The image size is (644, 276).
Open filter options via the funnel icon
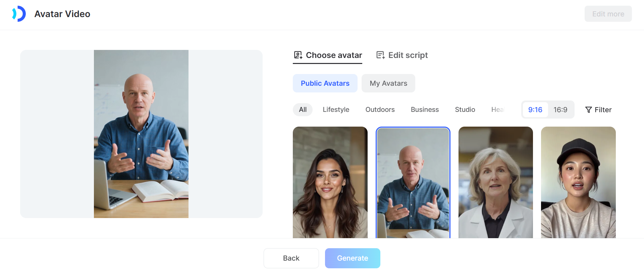(x=589, y=110)
